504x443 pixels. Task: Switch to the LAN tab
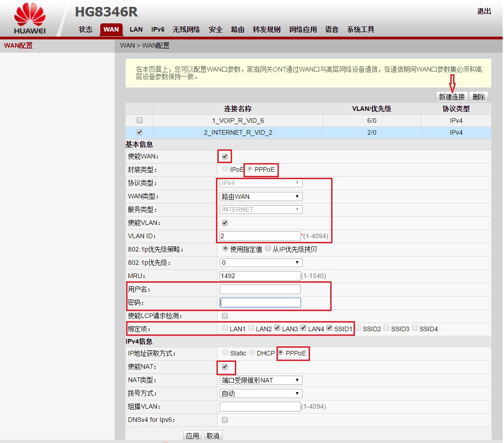(x=136, y=29)
